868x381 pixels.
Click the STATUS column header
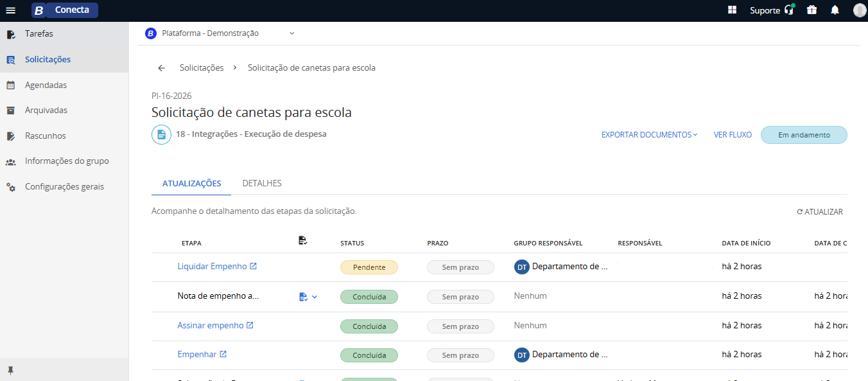(352, 244)
